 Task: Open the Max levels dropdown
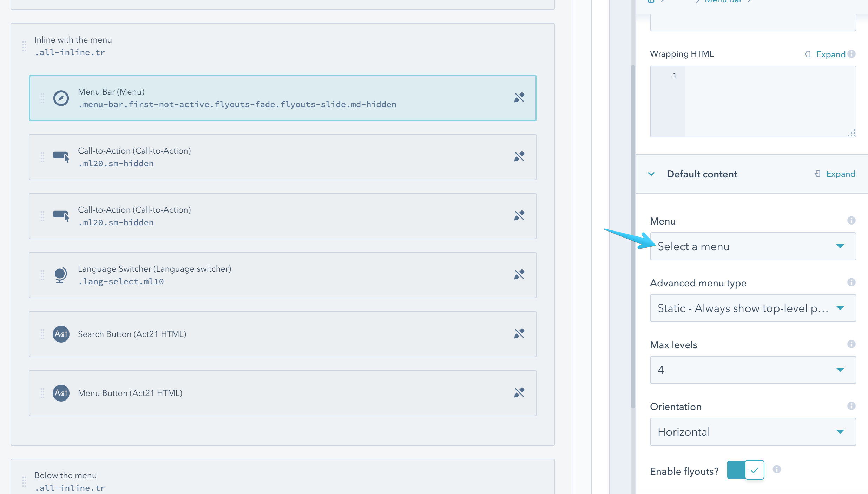[752, 370]
